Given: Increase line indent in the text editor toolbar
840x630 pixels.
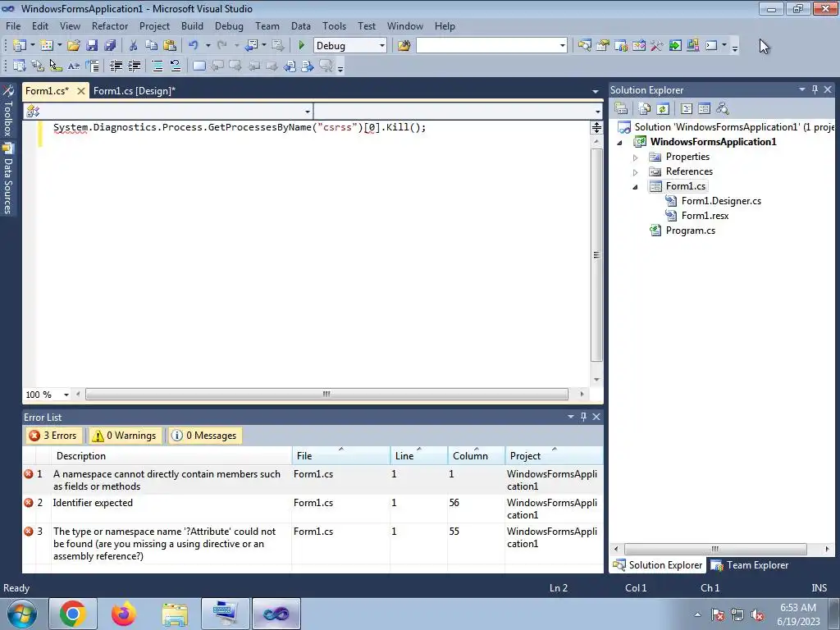Looking at the screenshot, I should pos(134,66).
